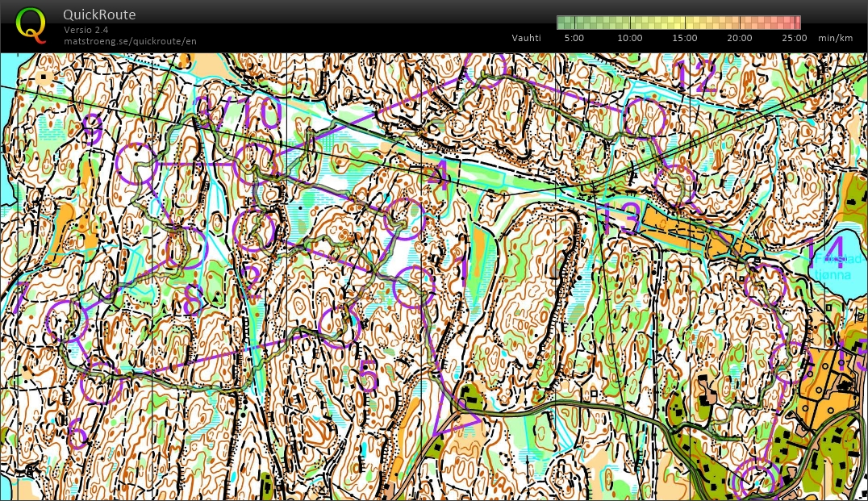868x501 pixels.
Task: Click the QuickRoute Q logo
Action: [x=31, y=24]
